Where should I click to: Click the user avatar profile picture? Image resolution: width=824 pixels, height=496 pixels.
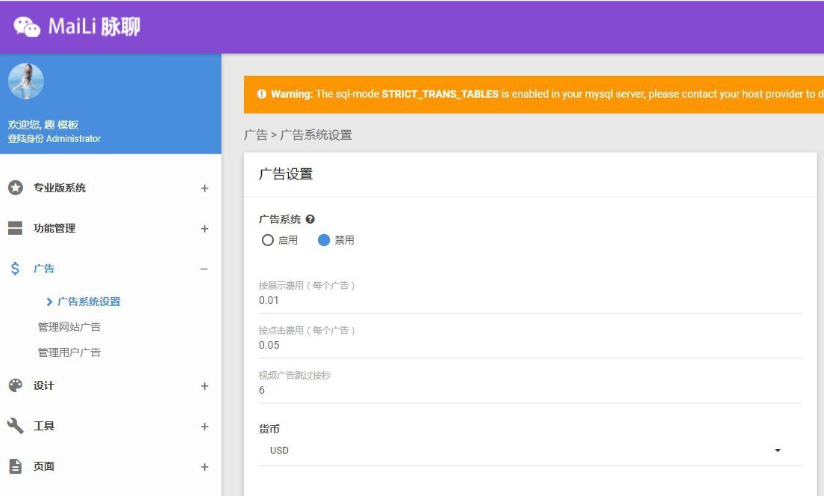[26, 82]
